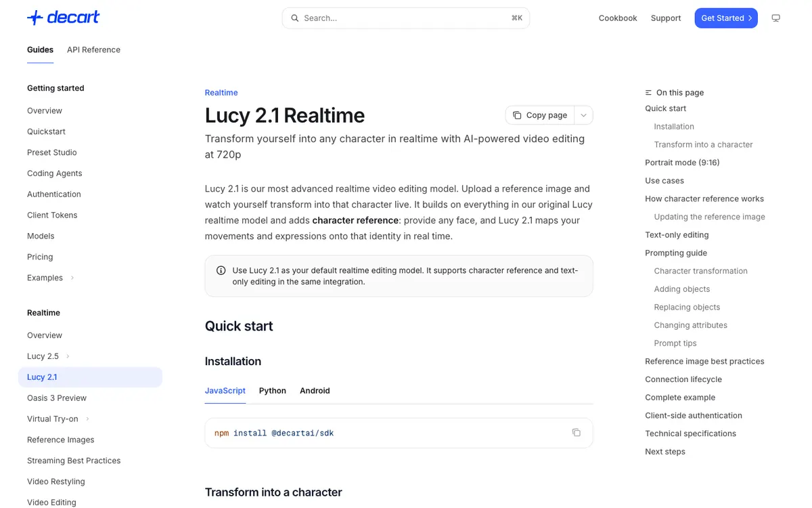Screen dimensions: 812x508
Task: Open the Realtime Overview sidebar page
Action: (45, 335)
